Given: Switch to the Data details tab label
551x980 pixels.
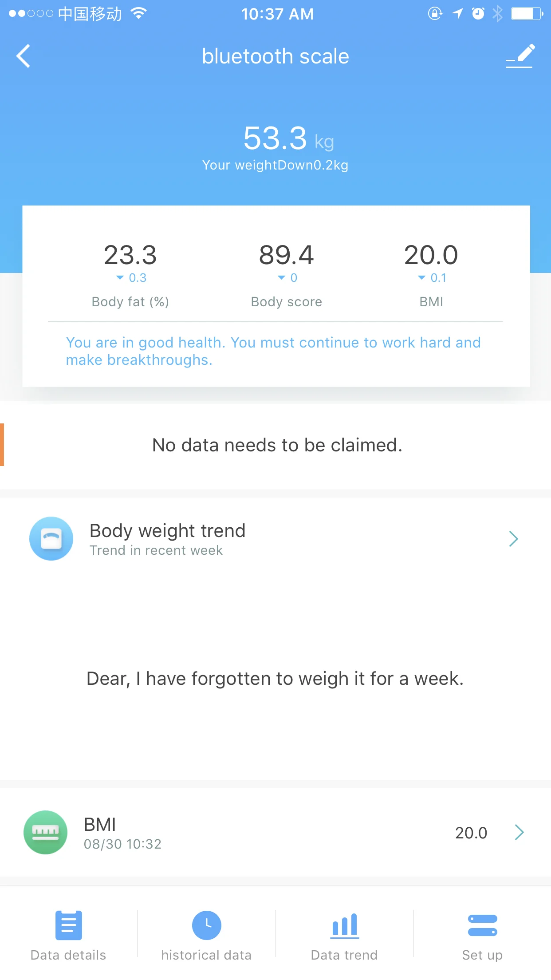Looking at the screenshot, I should click(68, 955).
